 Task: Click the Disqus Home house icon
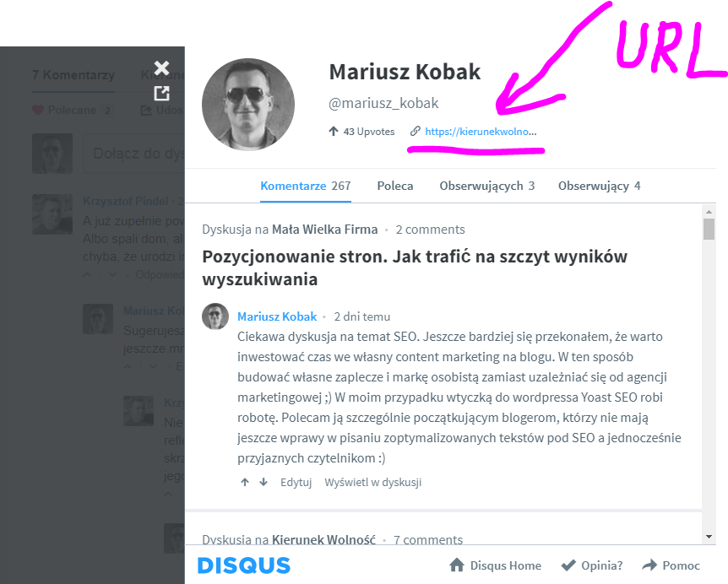coord(457,565)
